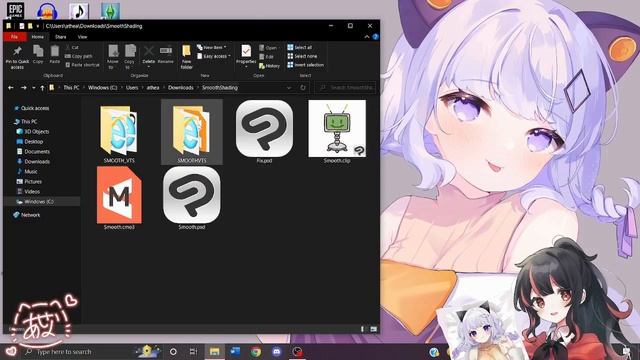Click the Paste icon in the ribbon
The height and width of the screenshot is (360, 640).
pyautogui.click(x=55, y=55)
